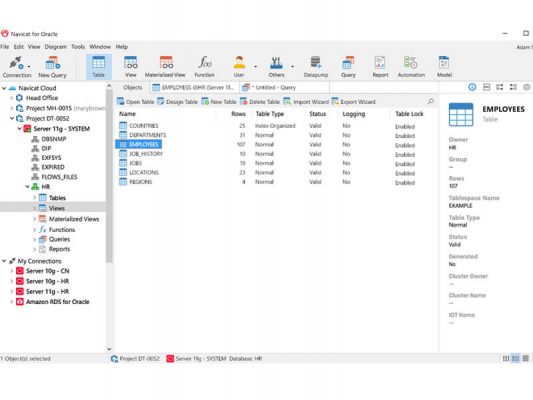
Task: Open the Connection dropdown arrow
Action: [x=29, y=67]
